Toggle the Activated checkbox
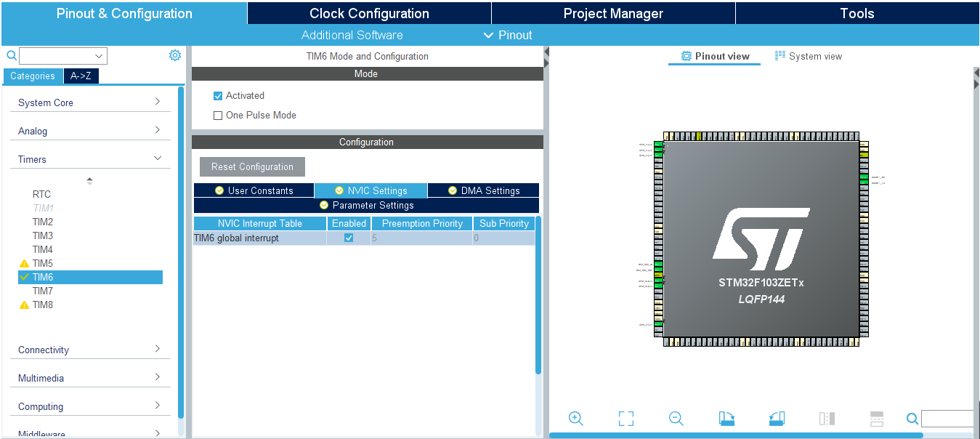Viewport: 980px width, 439px height. (217, 96)
